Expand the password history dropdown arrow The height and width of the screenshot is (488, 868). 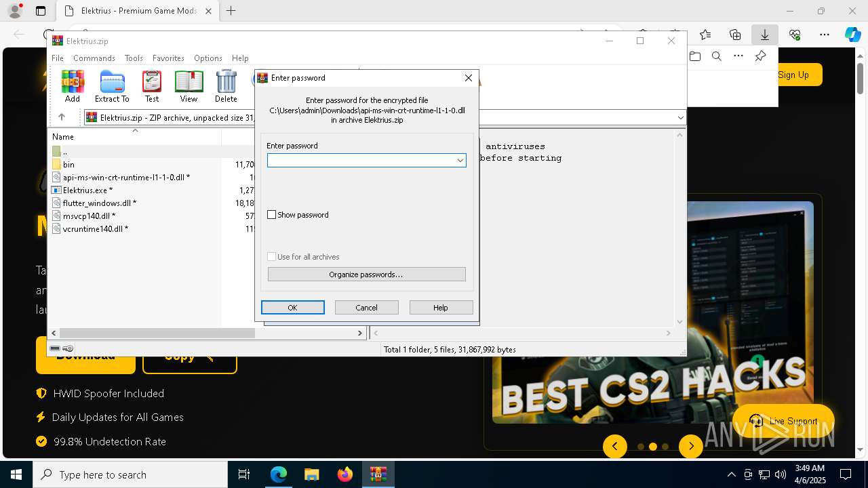pyautogui.click(x=460, y=161)
